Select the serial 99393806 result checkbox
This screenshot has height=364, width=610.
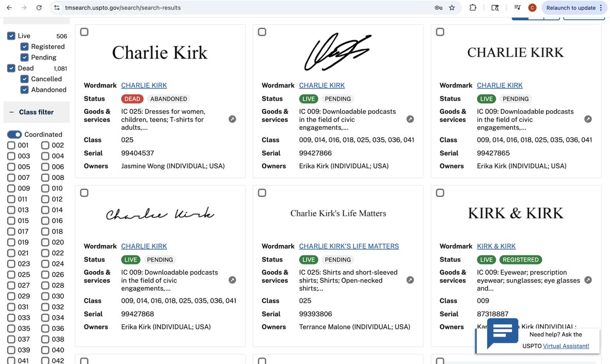point(262,193)
